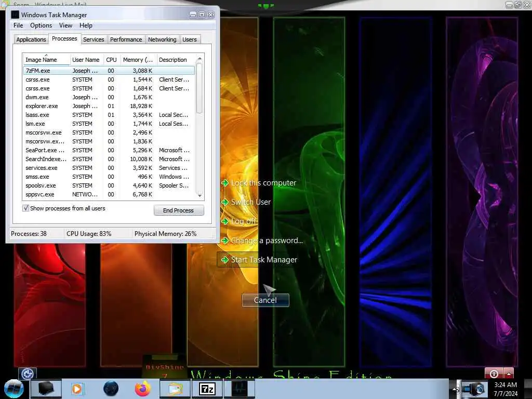Click Physical Memory: 26% status entry
This screenshot has height=399, width=532.
pyautogui.click(x=165, y=233)
